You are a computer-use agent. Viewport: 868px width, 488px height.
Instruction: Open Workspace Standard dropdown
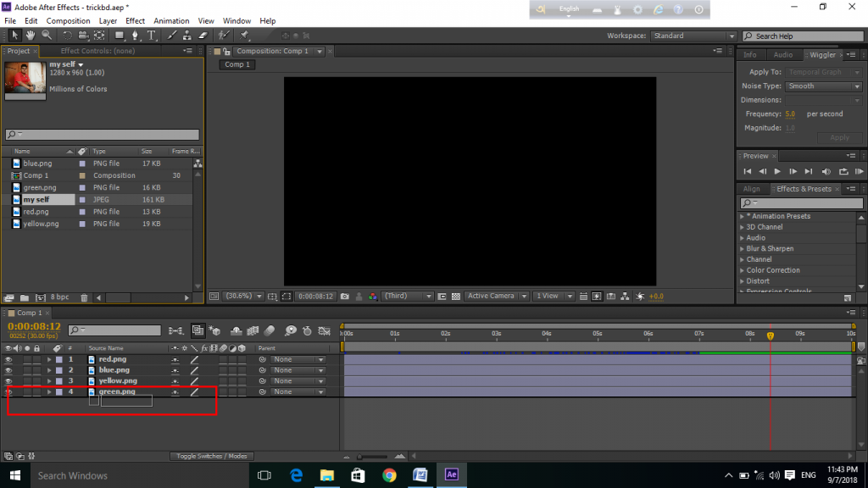693,36
